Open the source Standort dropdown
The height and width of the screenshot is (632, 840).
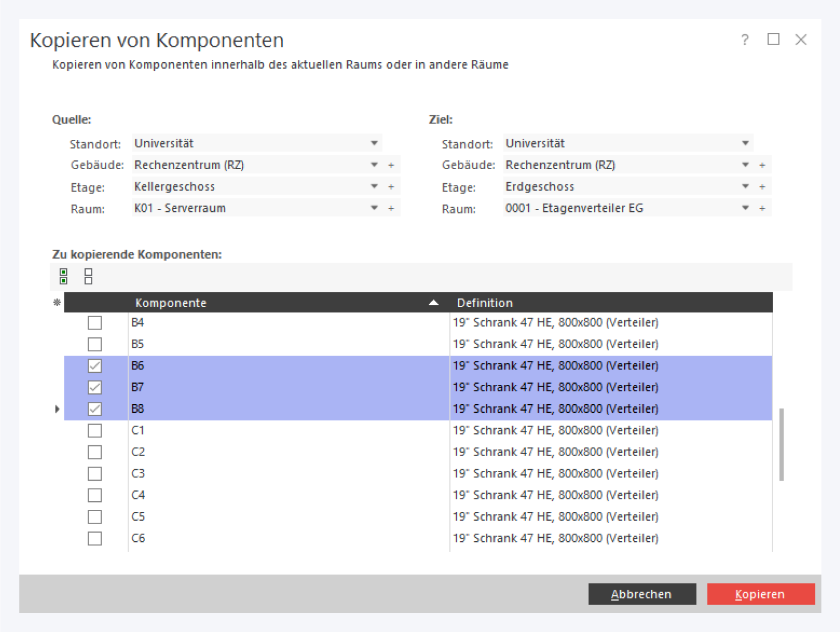tap(374, 143)
